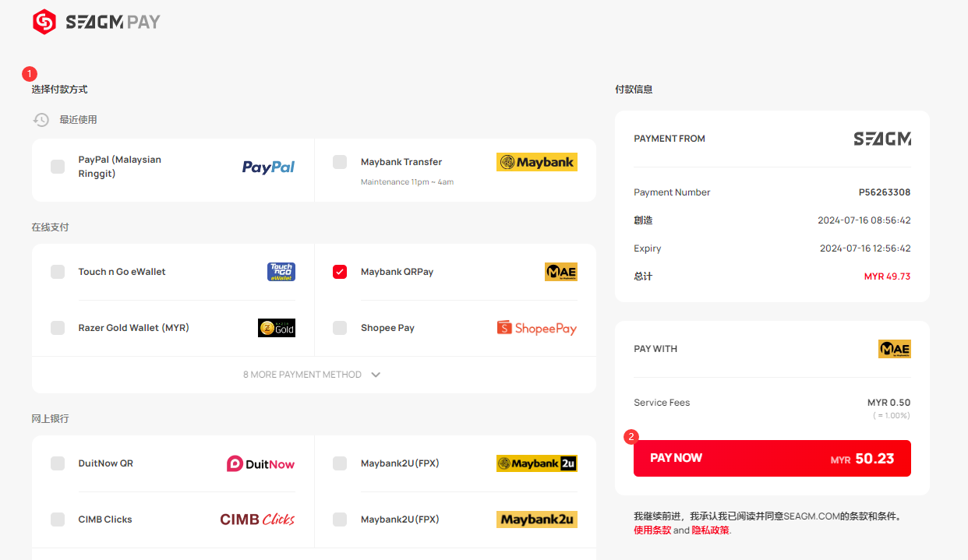
Task: Click the CIMB Clicks logo
Action: point(258,519)
